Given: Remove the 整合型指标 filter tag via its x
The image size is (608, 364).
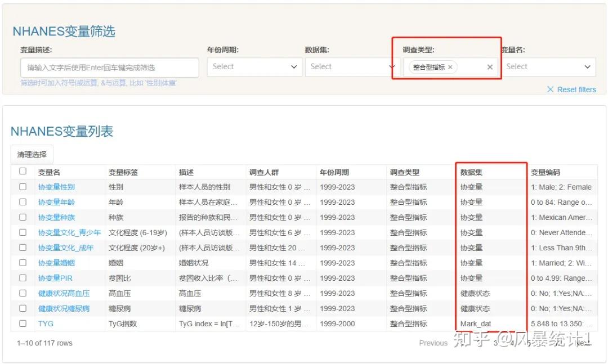Looking at the screenshot, I should (450, 66).
